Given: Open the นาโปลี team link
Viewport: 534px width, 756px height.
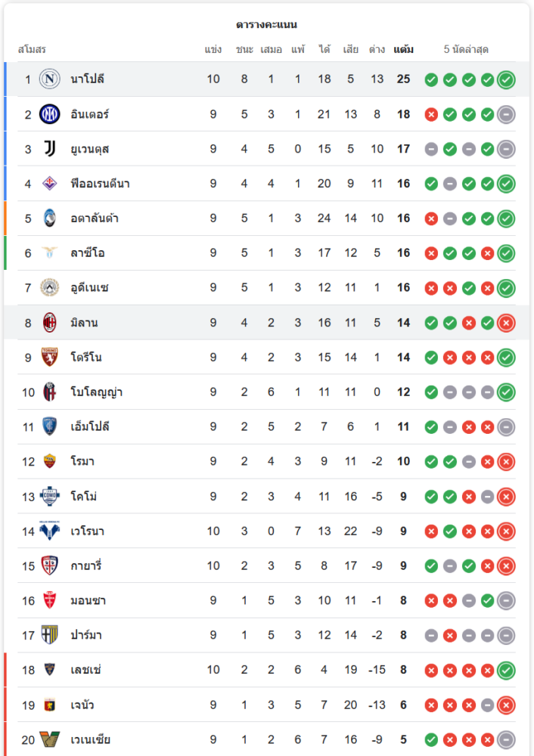Looking at the screenshot, I should pyautogui.click(x=87, y=79).
